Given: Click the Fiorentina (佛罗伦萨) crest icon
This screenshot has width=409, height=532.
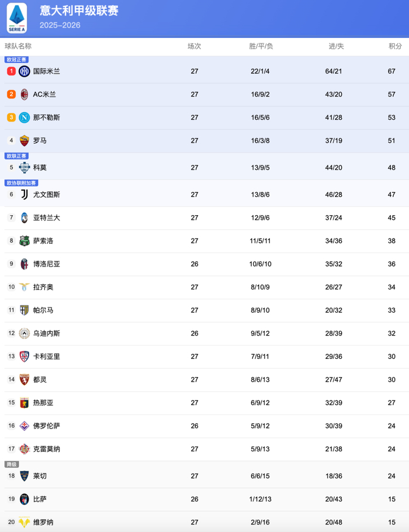Looking at the screenshot, I should point(24,426).
